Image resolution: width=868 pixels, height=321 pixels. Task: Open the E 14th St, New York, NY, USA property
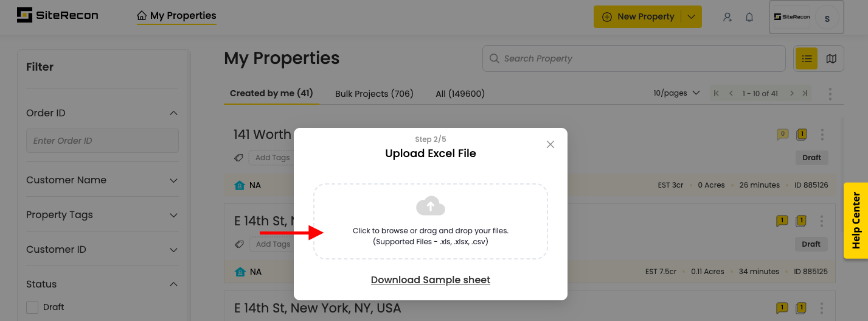[318, 308]
